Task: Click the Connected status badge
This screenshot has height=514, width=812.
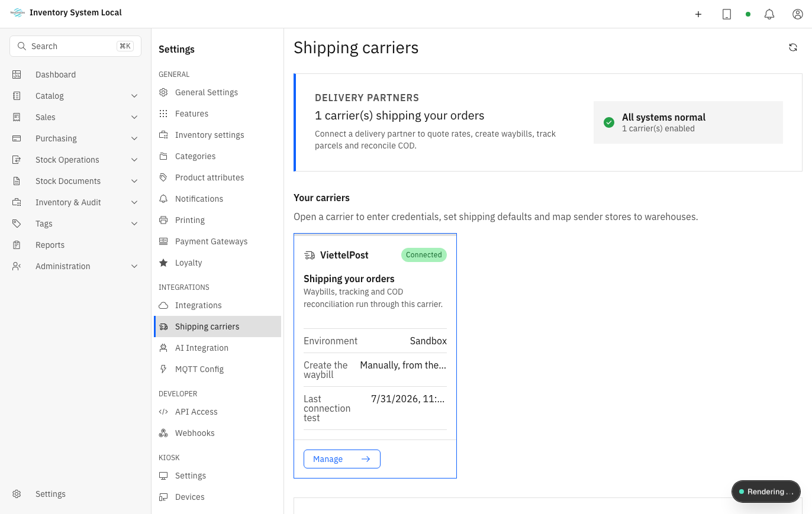Action: [424, 255]
